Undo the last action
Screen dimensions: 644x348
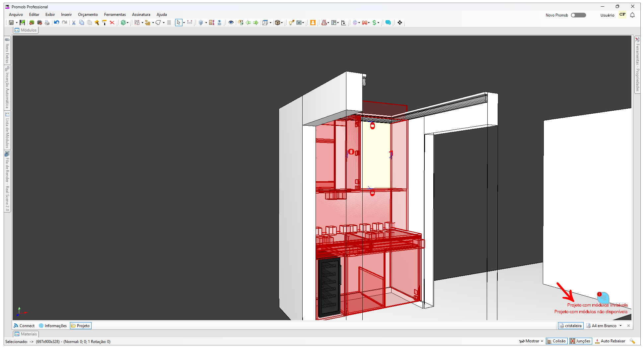point(57,23)
